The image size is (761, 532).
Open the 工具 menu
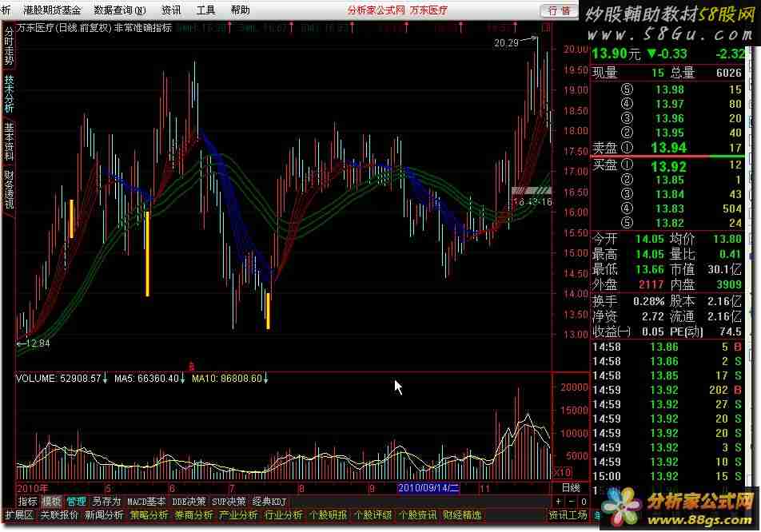pos(205,10)
